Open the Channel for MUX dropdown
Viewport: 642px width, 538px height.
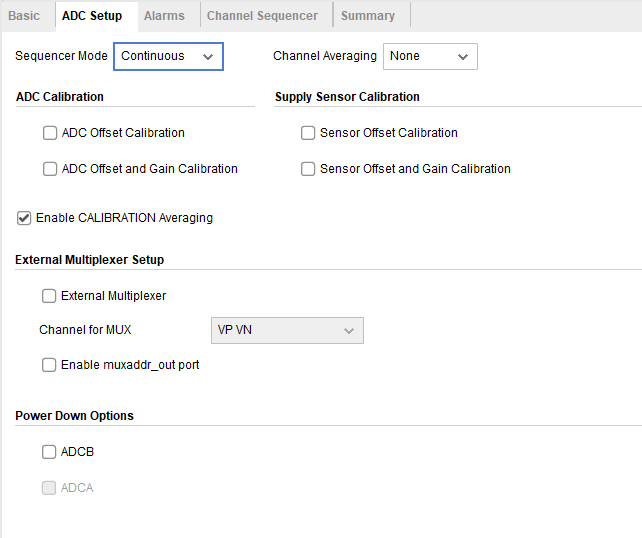[287, 330]
